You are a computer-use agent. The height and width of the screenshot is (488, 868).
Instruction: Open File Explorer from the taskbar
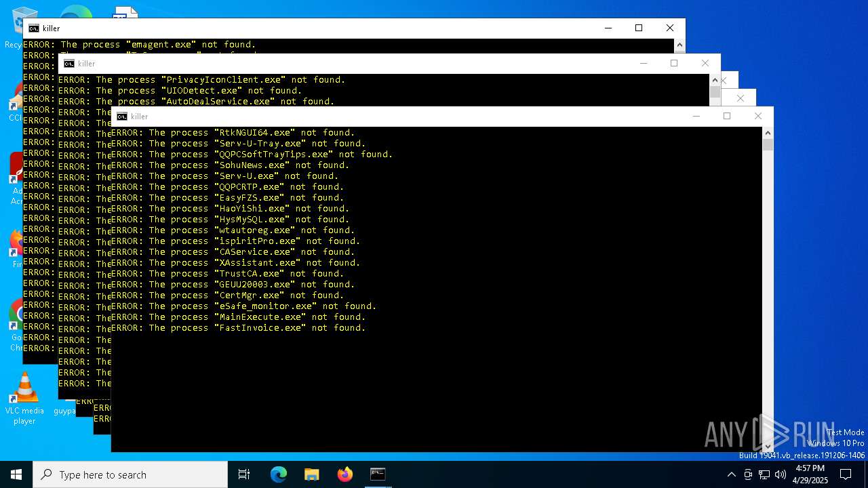click(311, 474)
